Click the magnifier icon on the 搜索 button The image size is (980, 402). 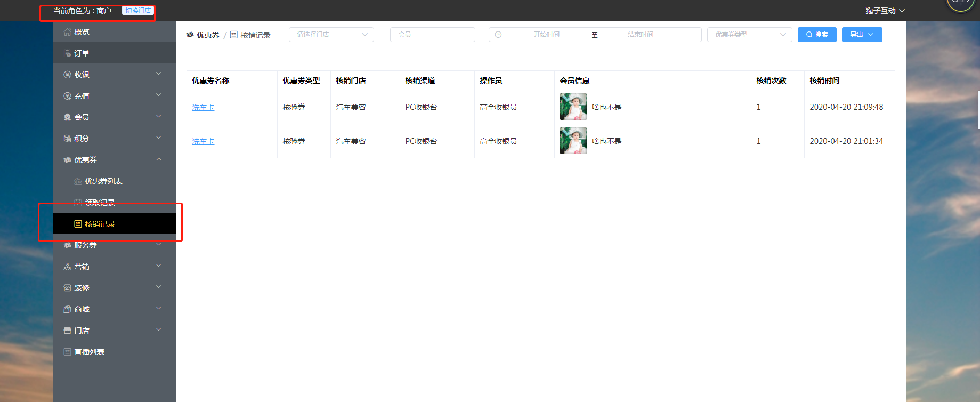pyautogui.click(x=809, y=35)
